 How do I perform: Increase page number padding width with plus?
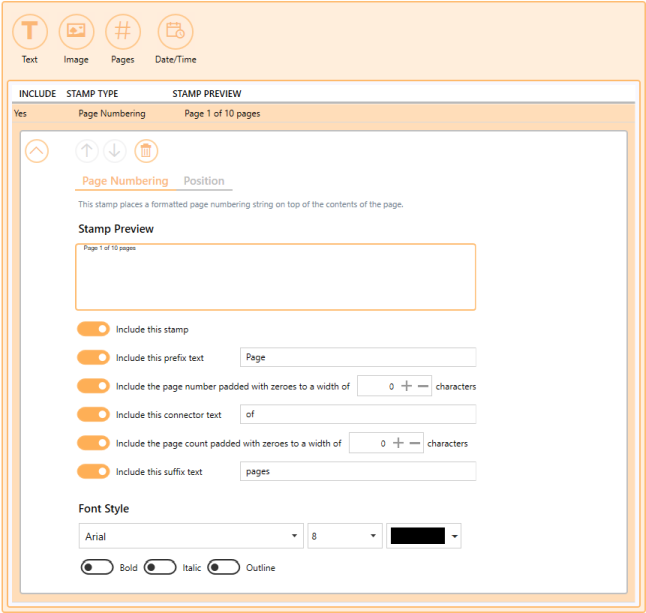click(x=407, y=386)
